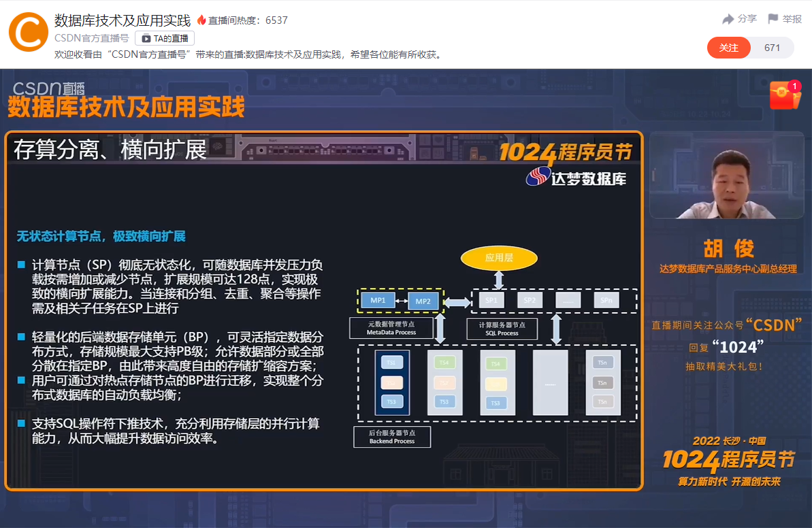
Task: Click the presenter name 胡俊
Action: click(x=729, y=249)
